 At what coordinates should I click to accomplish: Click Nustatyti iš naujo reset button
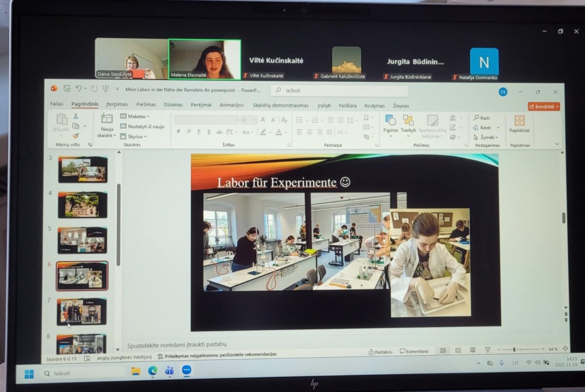point(142,126)
